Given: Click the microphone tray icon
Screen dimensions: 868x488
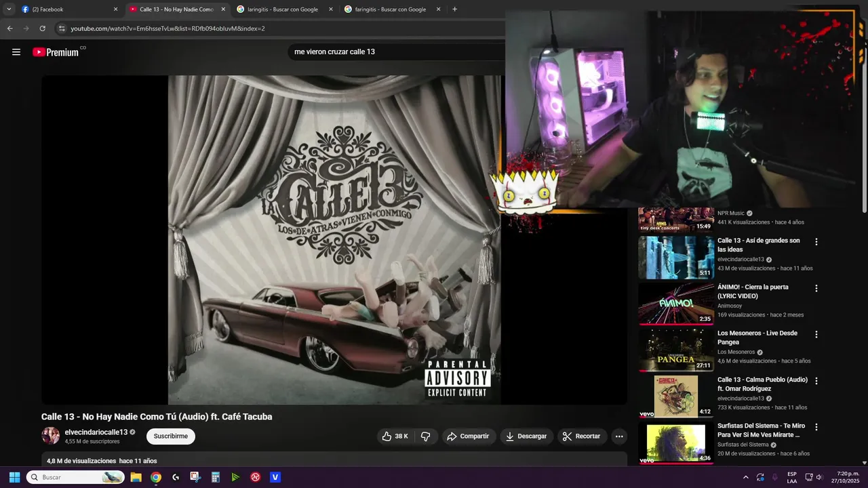Looking at the screenshot, I should pyautogui.click(x=775, y=477).
